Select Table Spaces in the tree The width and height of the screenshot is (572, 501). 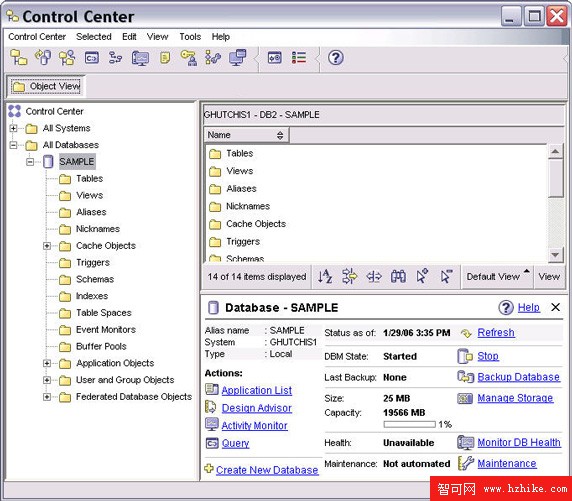104,313
